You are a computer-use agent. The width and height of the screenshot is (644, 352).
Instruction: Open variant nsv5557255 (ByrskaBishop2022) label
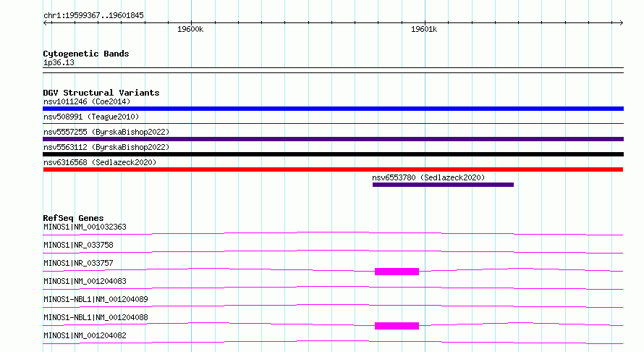106,132
